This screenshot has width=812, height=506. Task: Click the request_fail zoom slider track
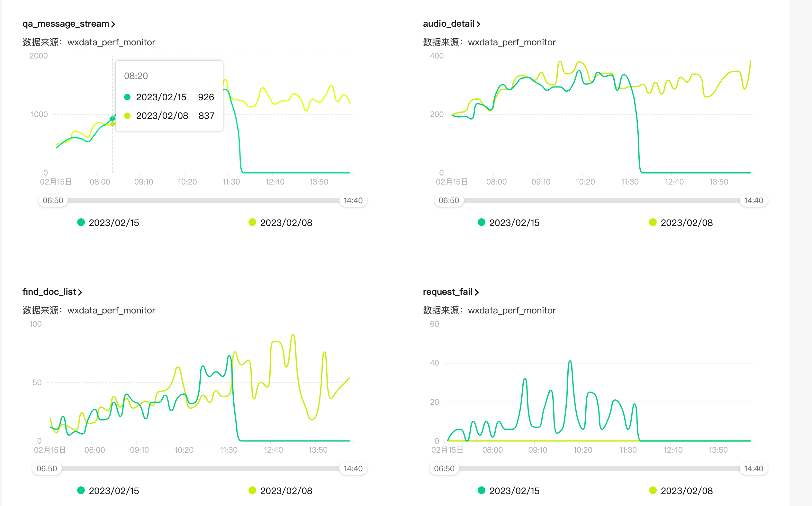599,468
